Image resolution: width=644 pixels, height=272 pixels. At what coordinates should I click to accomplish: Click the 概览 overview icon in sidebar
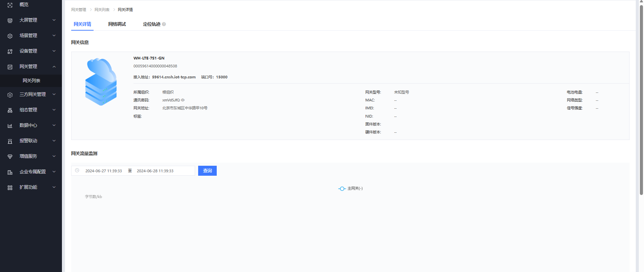point(10,5)
